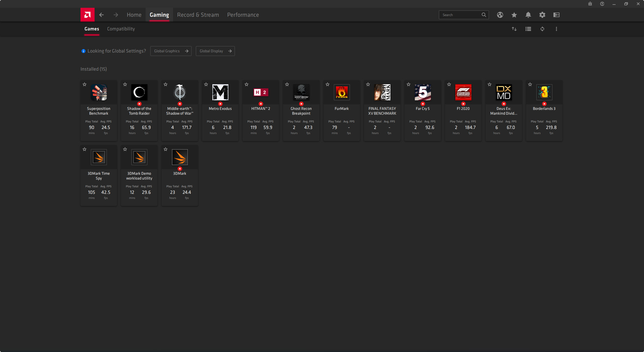Click the Installed (15) heading
This screenshot has height=352, width=644.
[x=94, y=69]
